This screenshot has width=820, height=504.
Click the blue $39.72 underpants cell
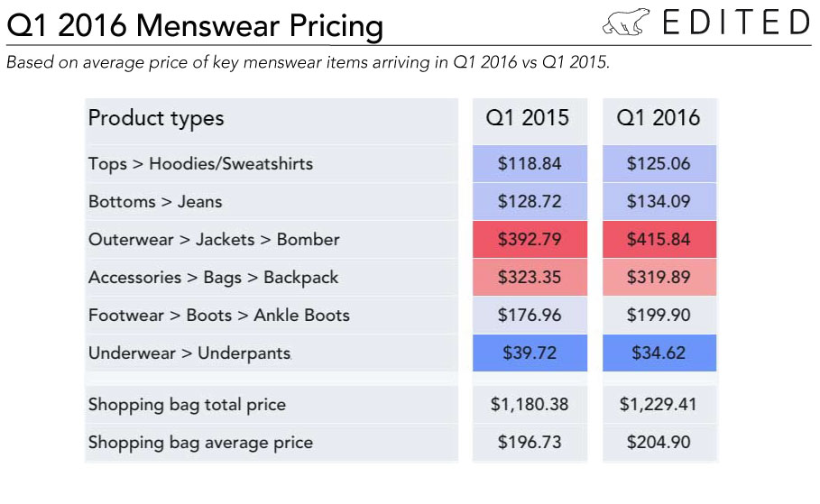(530, 353)
